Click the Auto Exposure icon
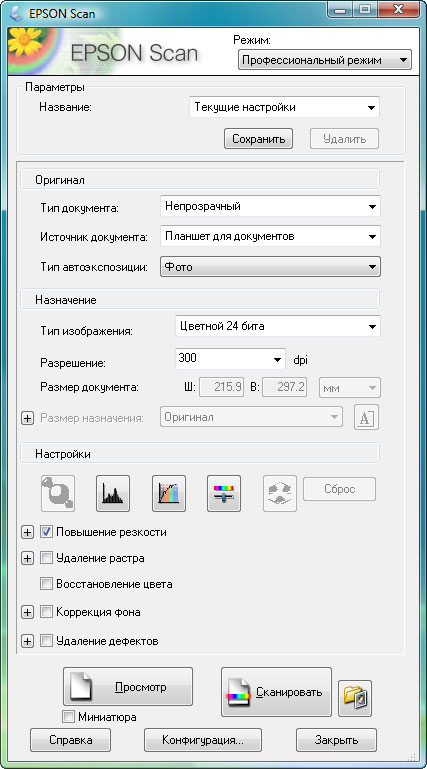Image resolution: width=427 pixels, height=769 pixels. [x=58, y=493]
